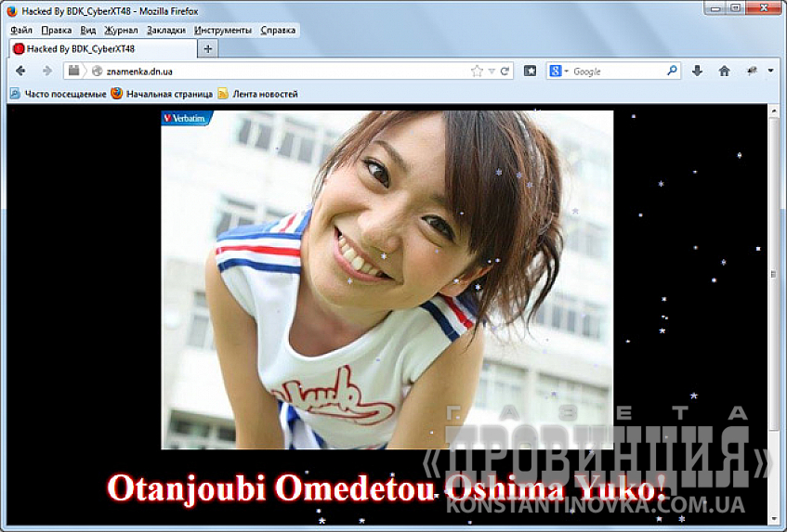Open the Файл menu
787x532 pixels.
(x=20, y=30)
